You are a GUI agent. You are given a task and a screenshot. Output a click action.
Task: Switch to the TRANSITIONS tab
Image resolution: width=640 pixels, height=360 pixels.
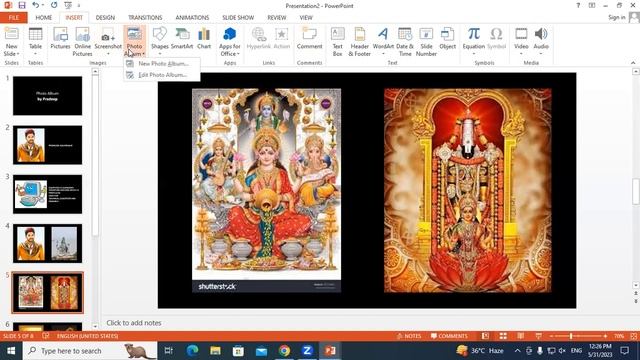tap(145, 18)
